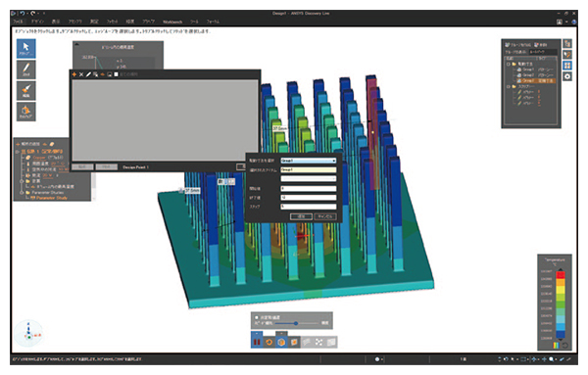Select the arrow pointer tool in left toolbar
This screenshot has width=588, height=375.
click(x=25, y=48)
